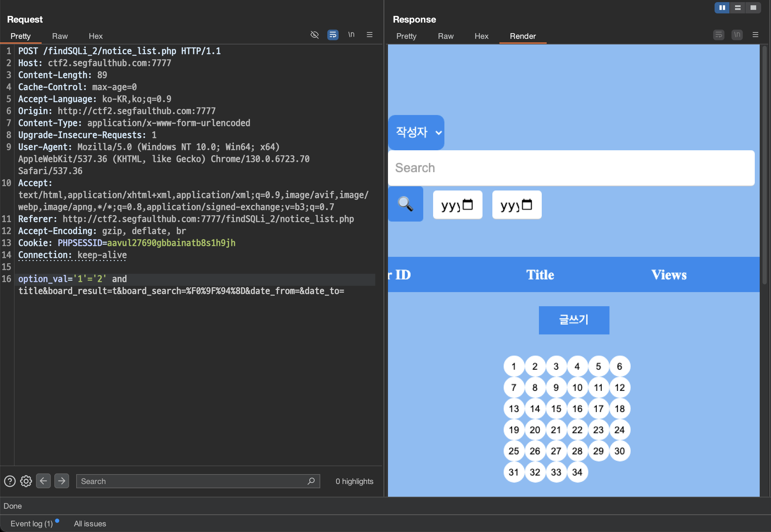The image size is (771, 532).
Task: Select side-by-side vertical split layout icon
Action: point(722,8)
